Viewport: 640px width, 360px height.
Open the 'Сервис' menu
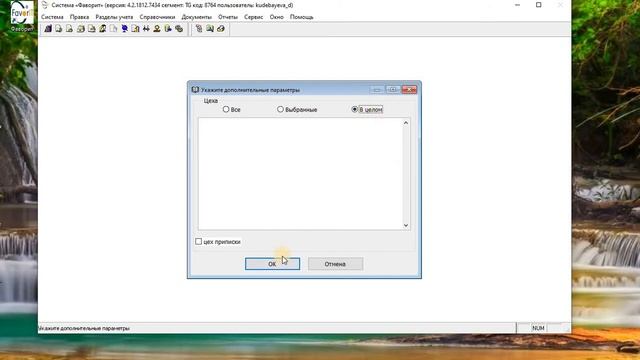(253, 17)
